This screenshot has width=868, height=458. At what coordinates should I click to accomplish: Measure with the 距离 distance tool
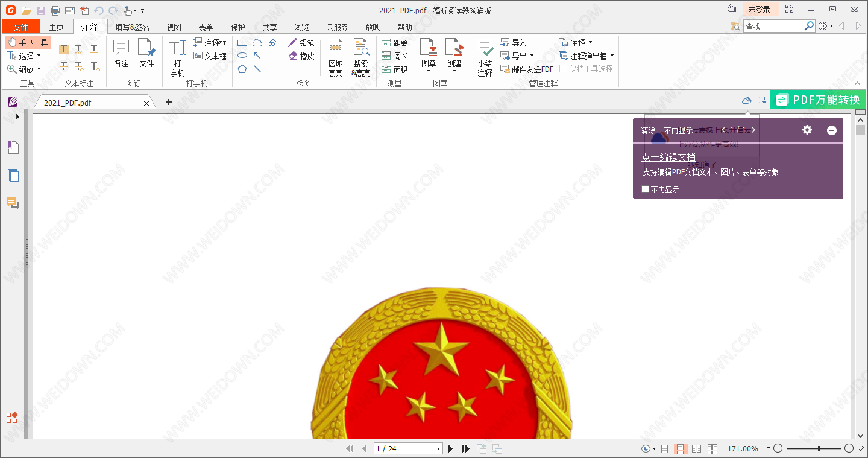pos(395,43)
